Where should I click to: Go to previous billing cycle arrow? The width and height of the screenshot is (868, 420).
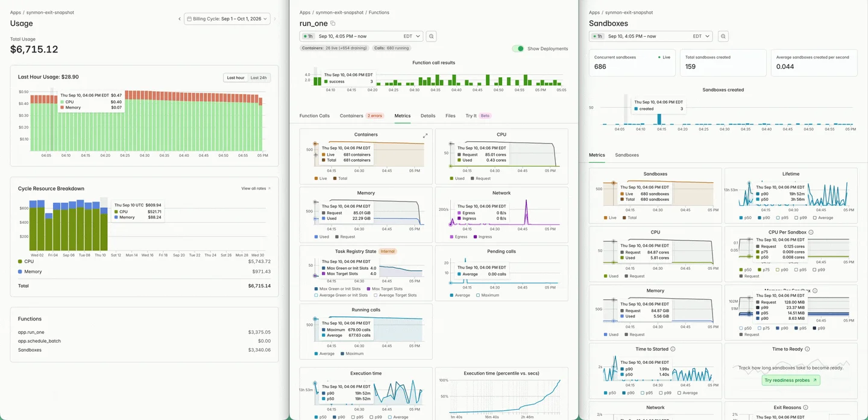(x=179, y=19)
